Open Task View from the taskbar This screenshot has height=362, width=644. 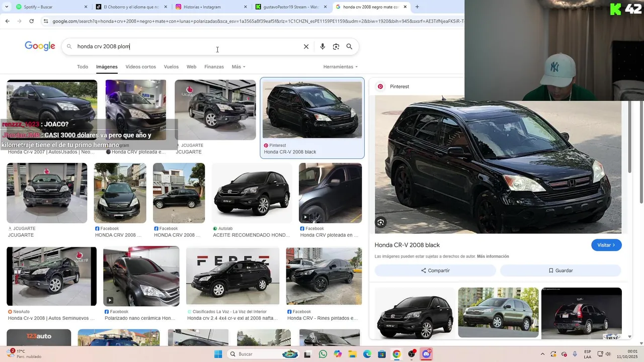pos(307,354)
